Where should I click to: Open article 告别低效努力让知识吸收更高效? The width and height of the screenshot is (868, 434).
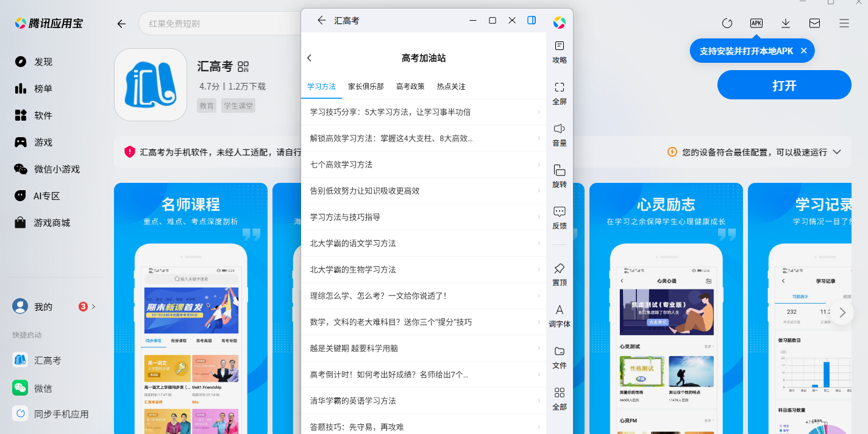coord(424,191)
